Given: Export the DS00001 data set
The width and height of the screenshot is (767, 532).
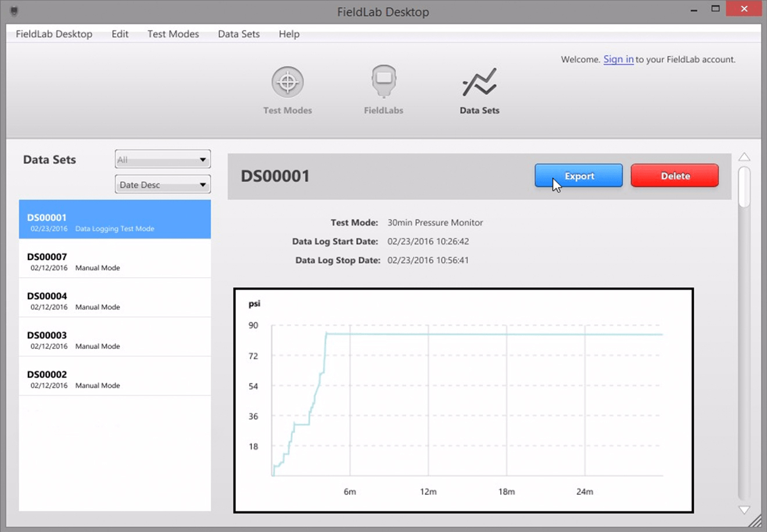Looking at the screenshot, I should coord(578,175).
